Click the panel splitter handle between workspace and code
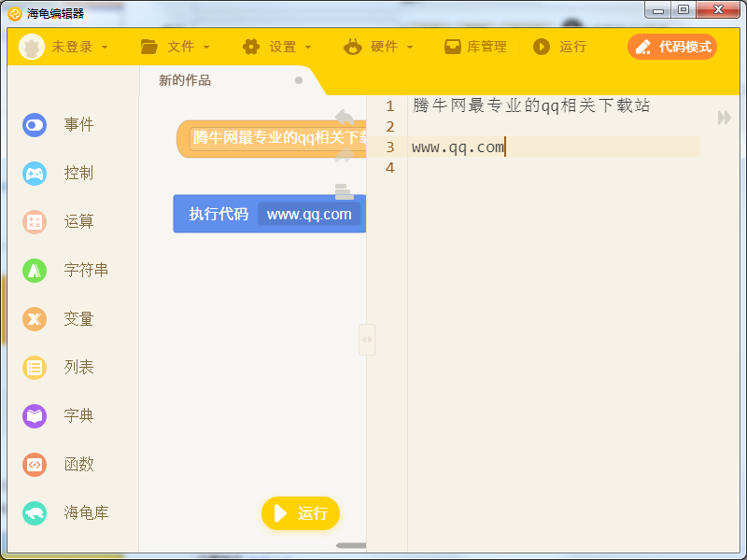Image resolution: width=747 pixels, height=560 pixels. [367, 340]
